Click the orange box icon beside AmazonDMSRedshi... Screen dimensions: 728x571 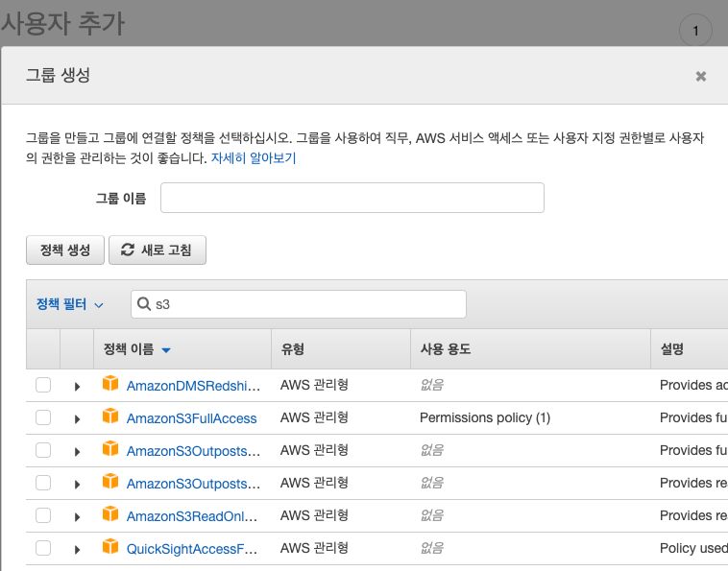coord(110,383)
